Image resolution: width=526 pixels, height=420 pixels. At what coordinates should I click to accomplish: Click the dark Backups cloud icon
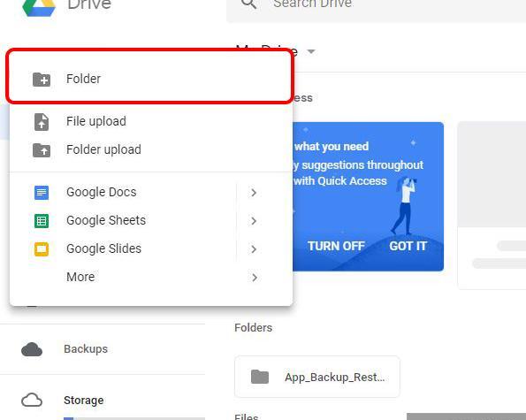point(32,349)
